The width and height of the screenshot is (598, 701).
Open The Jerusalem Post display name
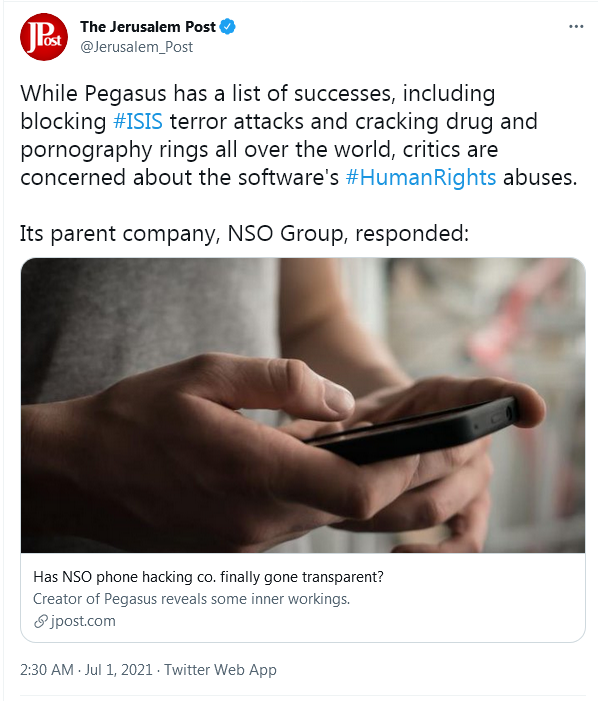click(148, 27)
